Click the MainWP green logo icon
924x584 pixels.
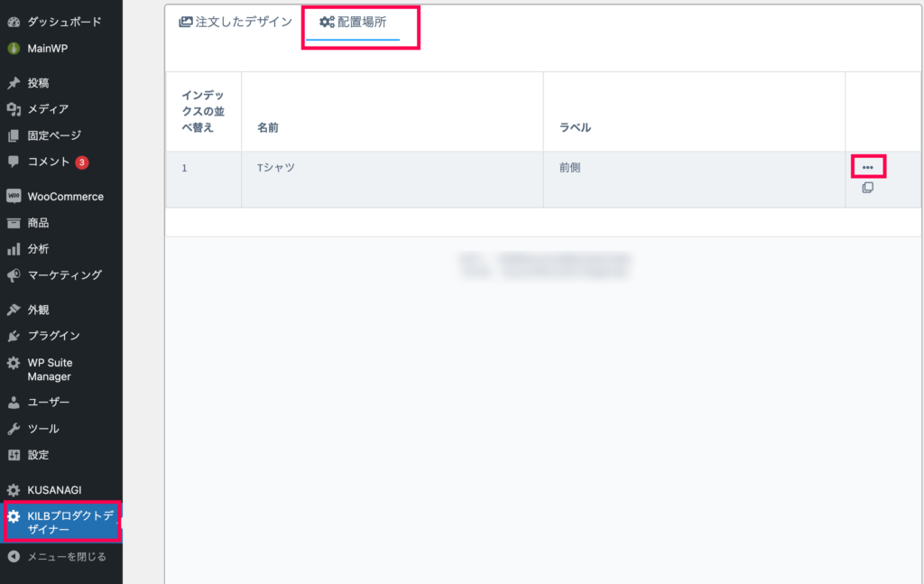[14, 49]
